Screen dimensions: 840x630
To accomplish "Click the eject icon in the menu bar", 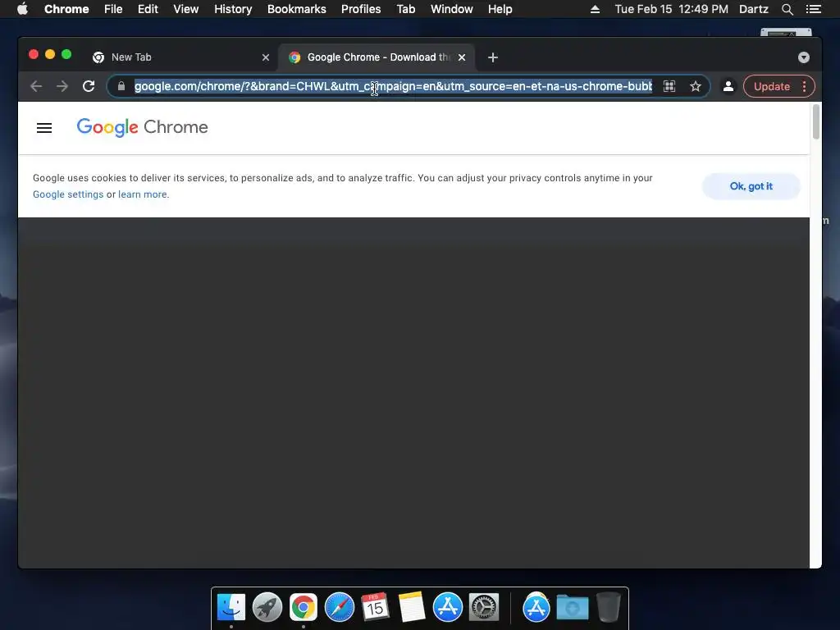I will (x=595, y=9).
